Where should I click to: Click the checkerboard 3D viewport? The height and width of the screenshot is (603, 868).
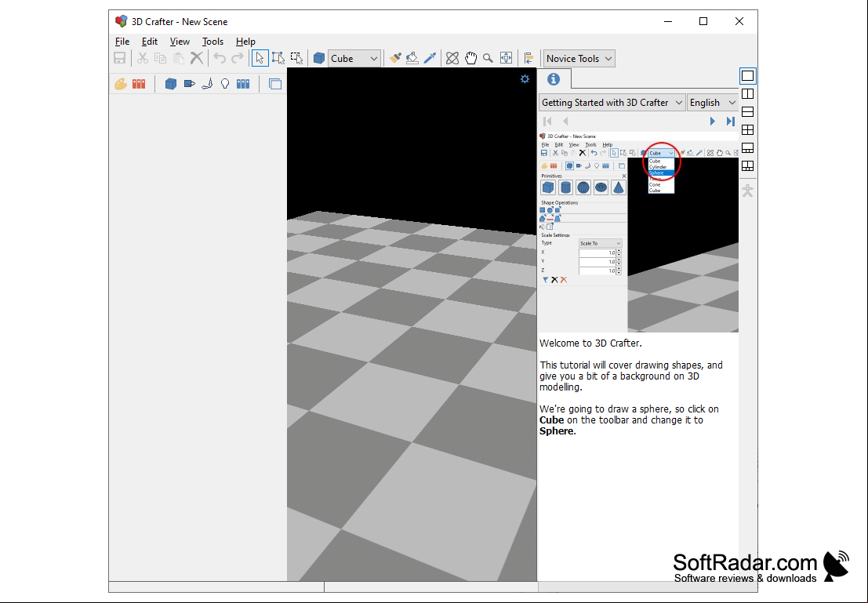click(412, 325)
